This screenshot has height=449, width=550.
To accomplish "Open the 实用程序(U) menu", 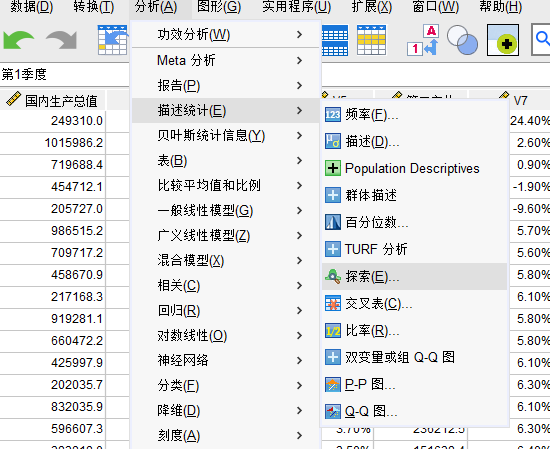I will coord(296,6).
